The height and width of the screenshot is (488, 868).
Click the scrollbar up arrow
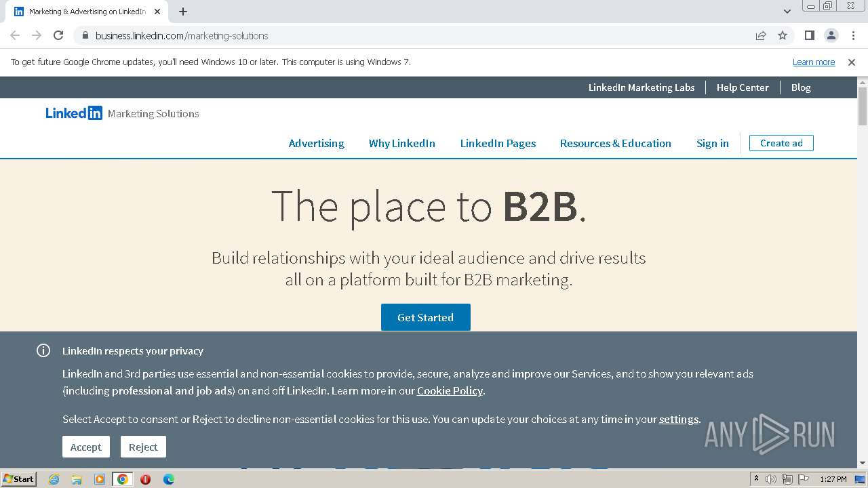pos(863,82)
